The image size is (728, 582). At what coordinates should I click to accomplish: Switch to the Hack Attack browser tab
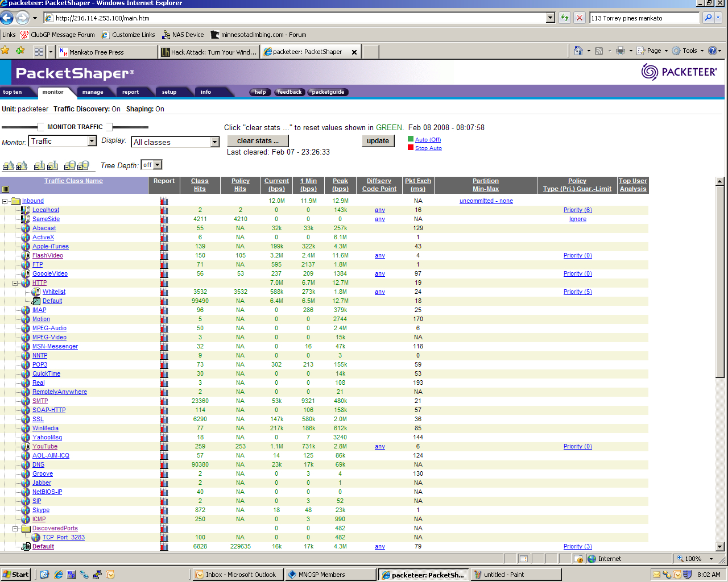tap(209, 52)
